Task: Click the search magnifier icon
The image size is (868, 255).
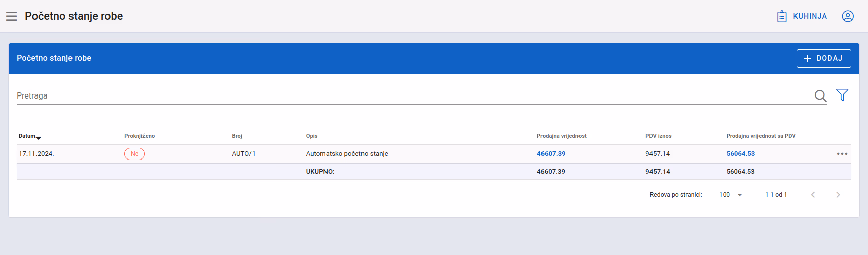Action: pos(820,95)
